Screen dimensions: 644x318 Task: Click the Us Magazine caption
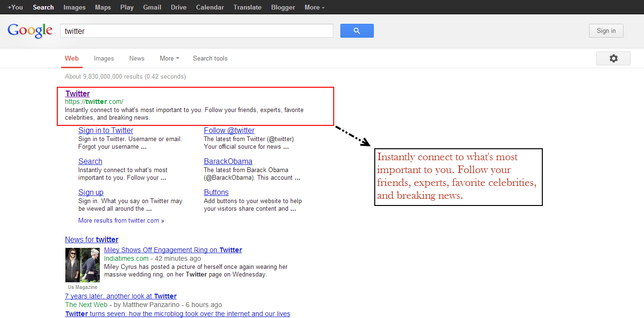(83, 287)
